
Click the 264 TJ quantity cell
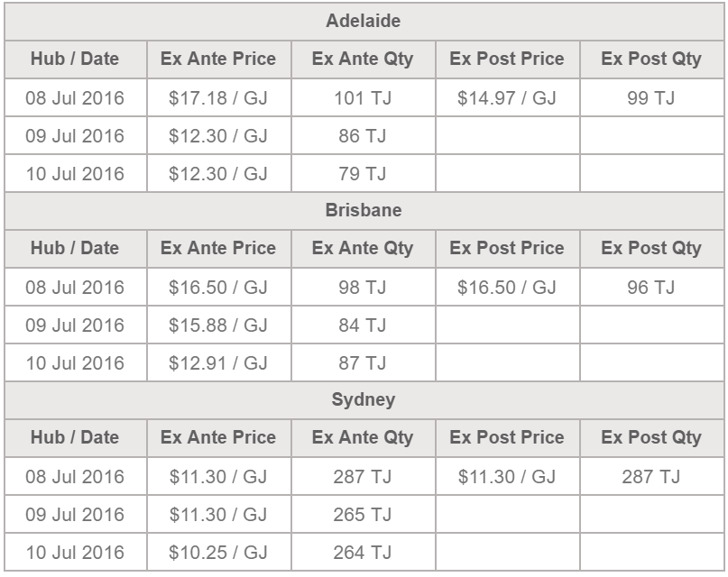click(x=363, y=553)
